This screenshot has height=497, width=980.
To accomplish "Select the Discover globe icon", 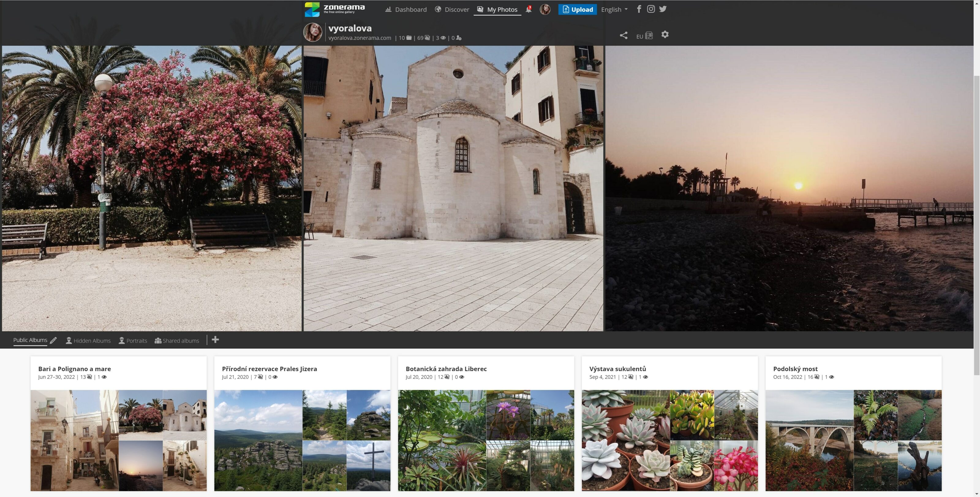I will (438, 9).
